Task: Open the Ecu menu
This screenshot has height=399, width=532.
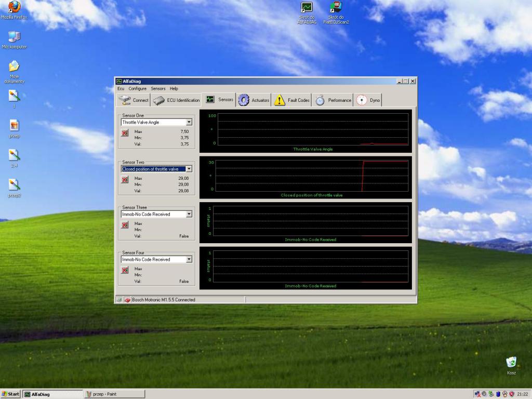Action: (x=121, y=88)
